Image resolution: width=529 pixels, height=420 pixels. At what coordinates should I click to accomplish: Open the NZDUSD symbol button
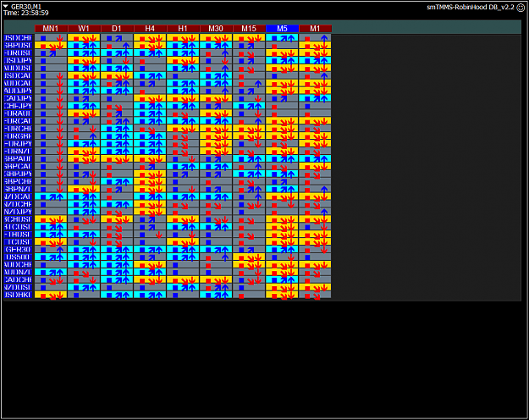(19, 287)
